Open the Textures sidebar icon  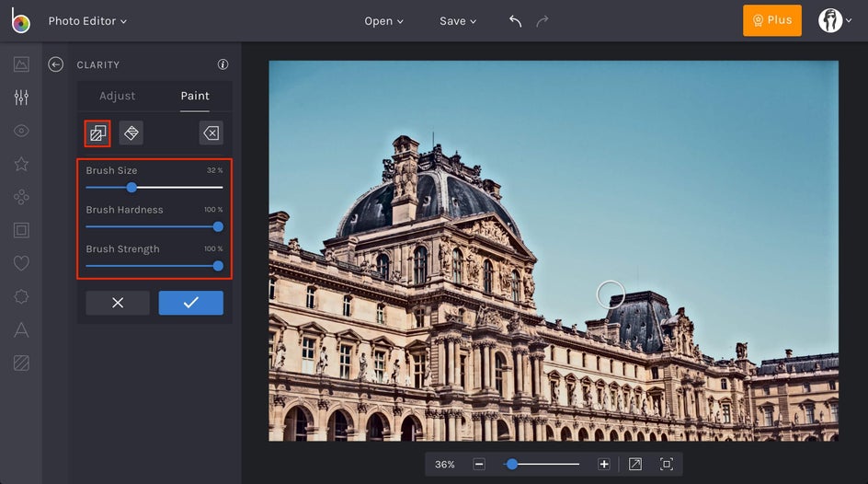[x=21, y=363]
